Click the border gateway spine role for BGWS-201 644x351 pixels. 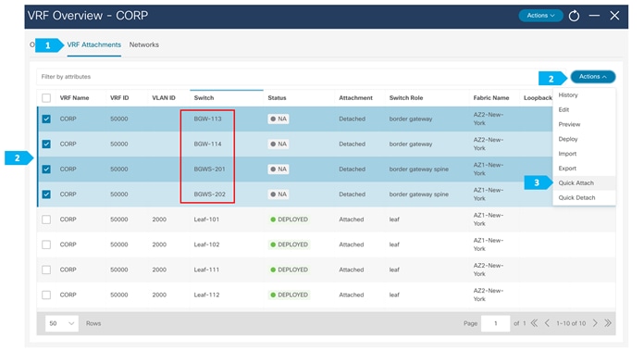tap(418, 169)
